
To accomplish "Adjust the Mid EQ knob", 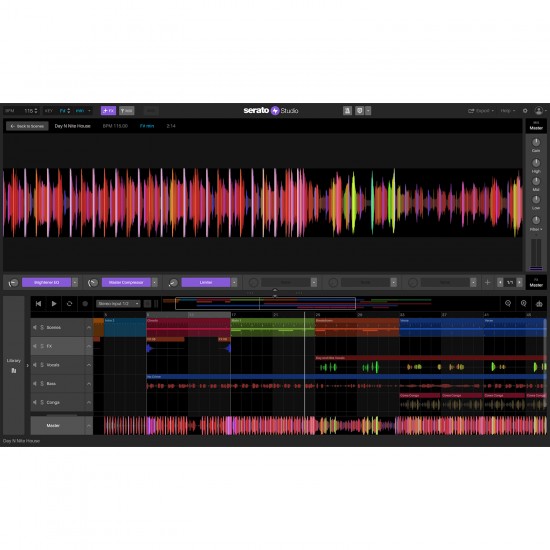I will [536, 181].
